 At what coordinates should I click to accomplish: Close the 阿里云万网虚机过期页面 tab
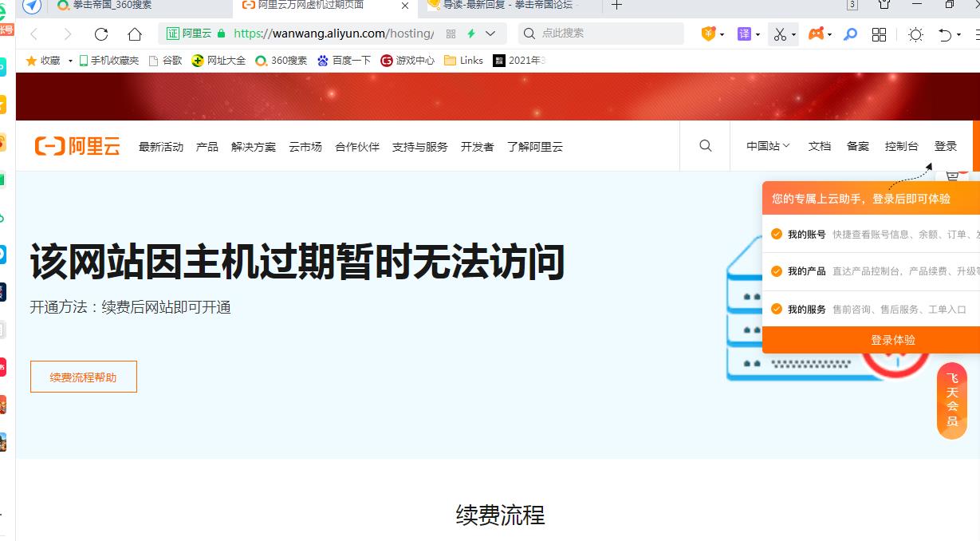coord(405,5)
